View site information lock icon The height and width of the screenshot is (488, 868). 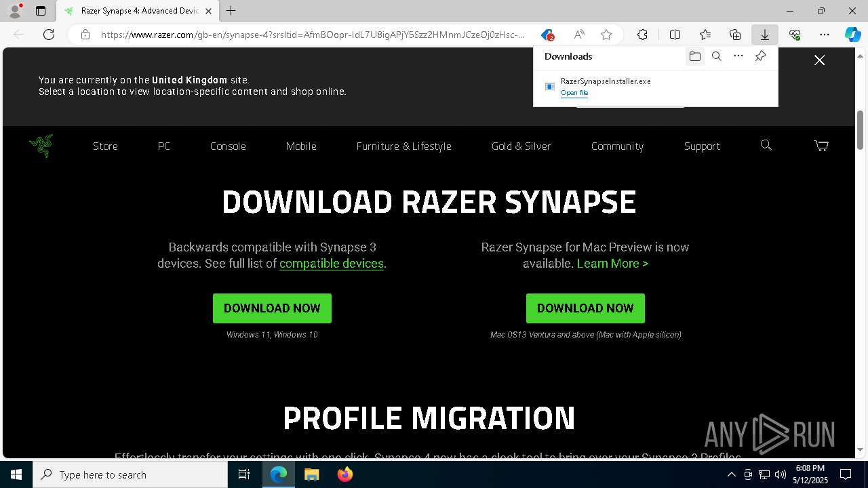tap(85, 35)
